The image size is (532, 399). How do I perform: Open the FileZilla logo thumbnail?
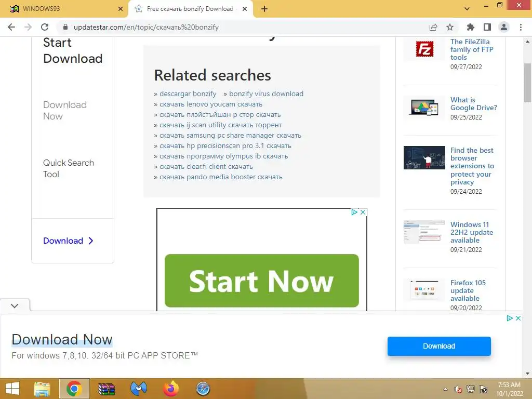click(424, 49)
